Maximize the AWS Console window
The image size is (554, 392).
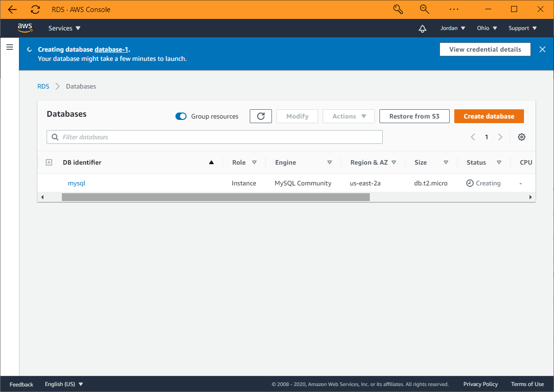(514, 9)
